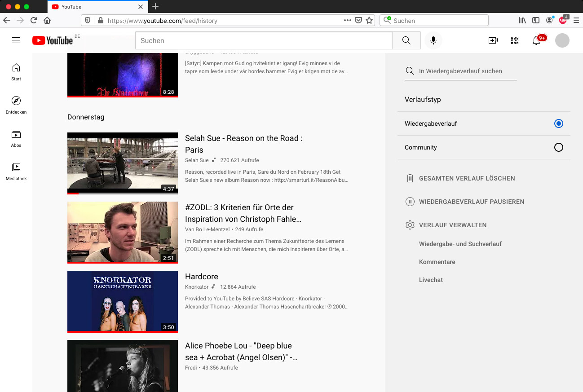The width and height of the screenshot is (583, 392).
Task: Open title #ZODL: 3 Kriterien für Orte
Action: click(x=243, y=213)
